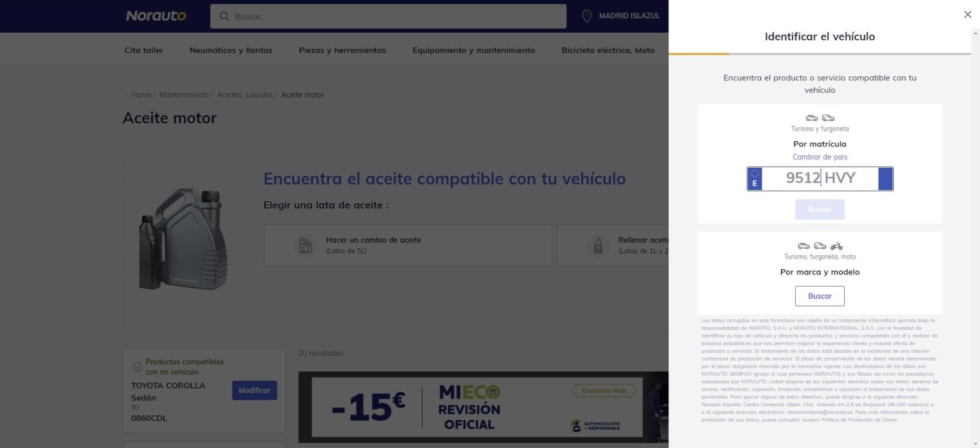Click the '-15€ Mi Eco Revisión Oficial' banner
The width and height of the screenshot is (980, 448).
(x=483, y=407)
